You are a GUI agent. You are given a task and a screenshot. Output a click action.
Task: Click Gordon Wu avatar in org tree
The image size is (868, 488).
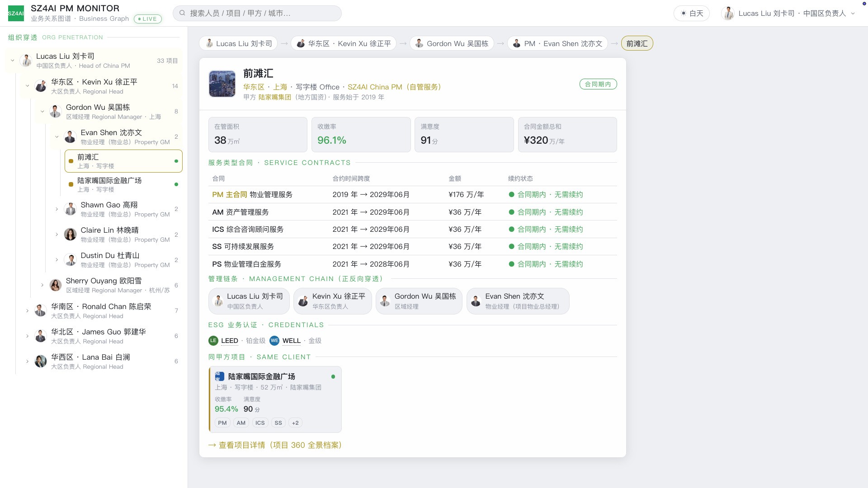[x=56, y=111]
